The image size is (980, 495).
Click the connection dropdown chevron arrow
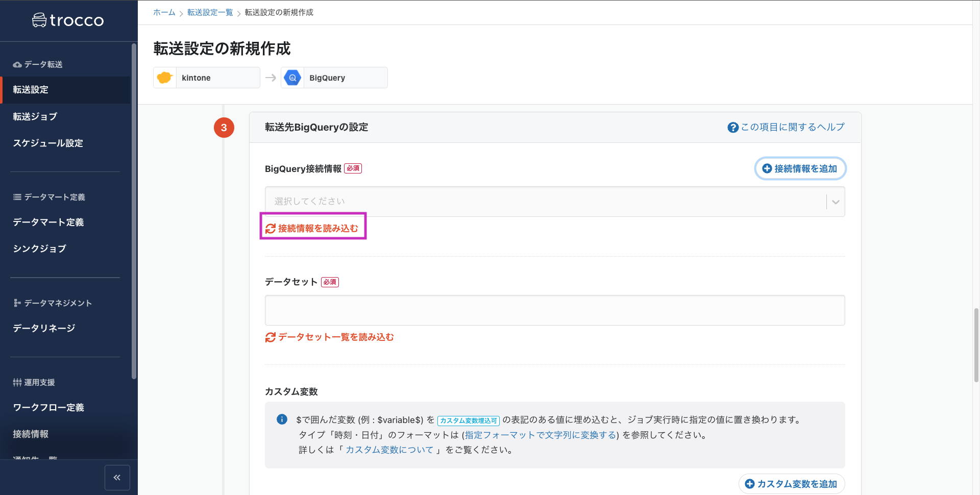836,202
